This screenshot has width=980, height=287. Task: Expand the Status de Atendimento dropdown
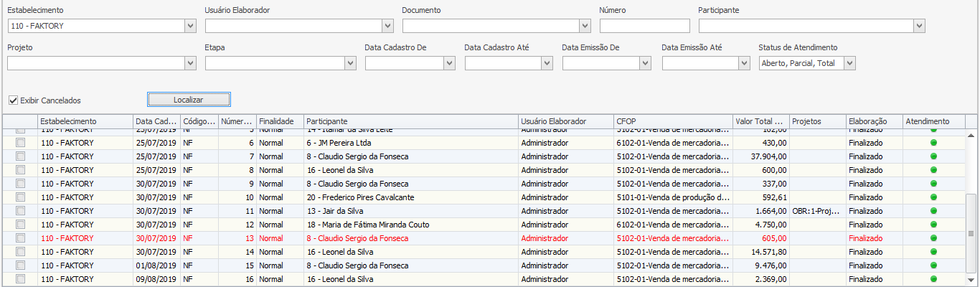[849, 63]
